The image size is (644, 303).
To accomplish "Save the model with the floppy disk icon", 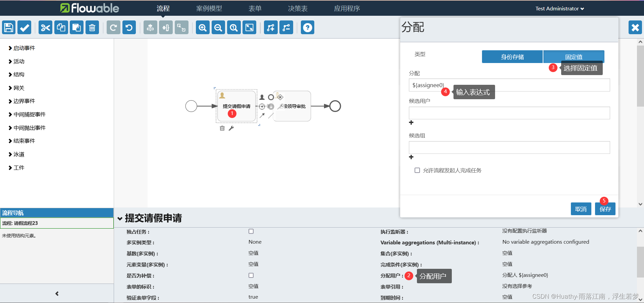I will [x=9, y=27].
